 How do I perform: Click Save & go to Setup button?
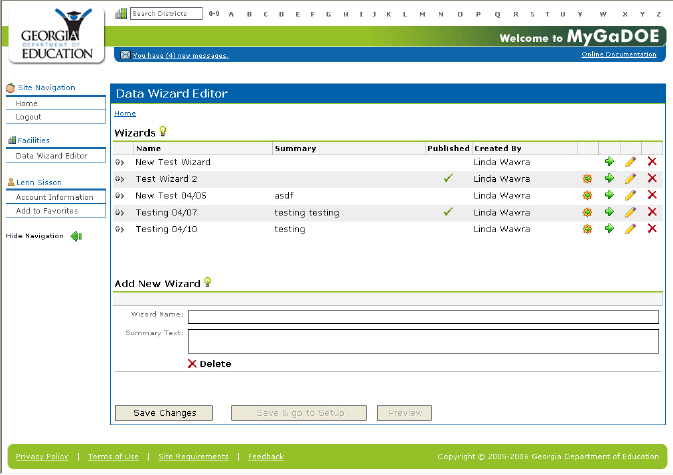click(299, 413)
